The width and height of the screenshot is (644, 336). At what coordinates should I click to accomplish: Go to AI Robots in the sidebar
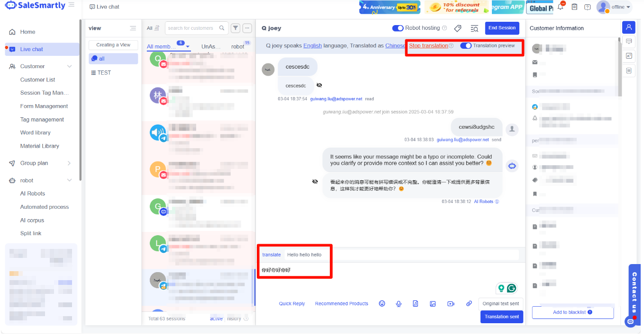click(33, 193)
